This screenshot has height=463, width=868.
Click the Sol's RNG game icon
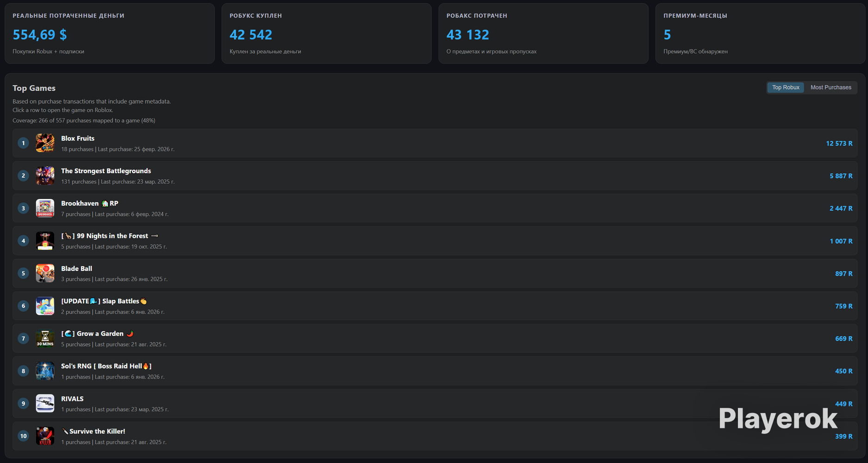pos(45,371)
